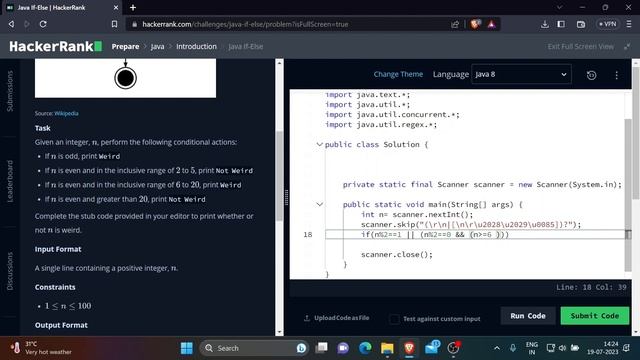Click Upload Code as File
This screenshot has height=360, width=640.
337,318
